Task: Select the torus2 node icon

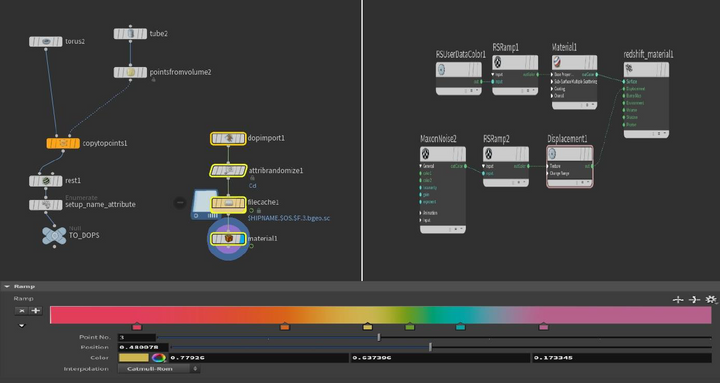Action: click(x=46, y=42)
